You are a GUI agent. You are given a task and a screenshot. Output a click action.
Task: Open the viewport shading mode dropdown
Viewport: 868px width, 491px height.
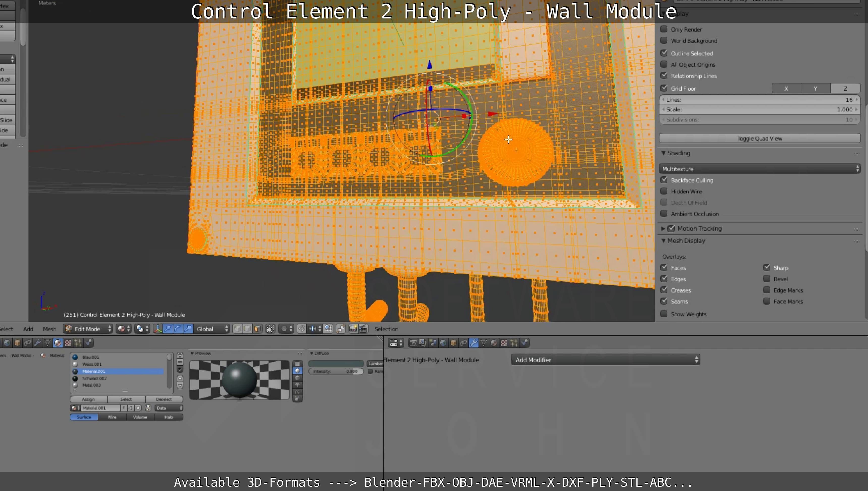tap(123, 329)
